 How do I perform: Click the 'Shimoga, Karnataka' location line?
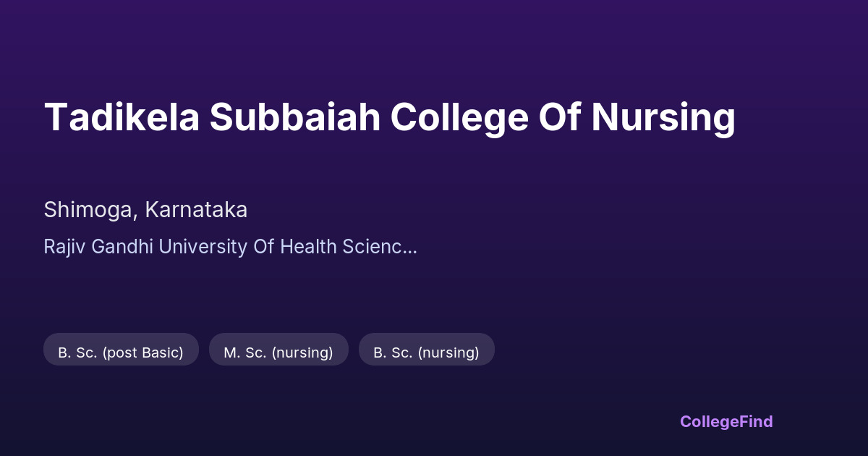[x=145, y=210]
